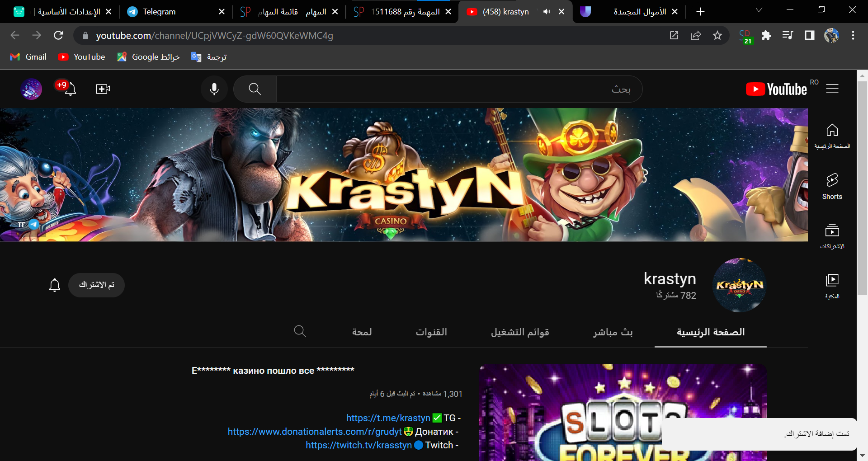This screenshot has width=868, height=461.
Task: Switch to the المهام - قائمة المهام tab
Action: point(289,12)
